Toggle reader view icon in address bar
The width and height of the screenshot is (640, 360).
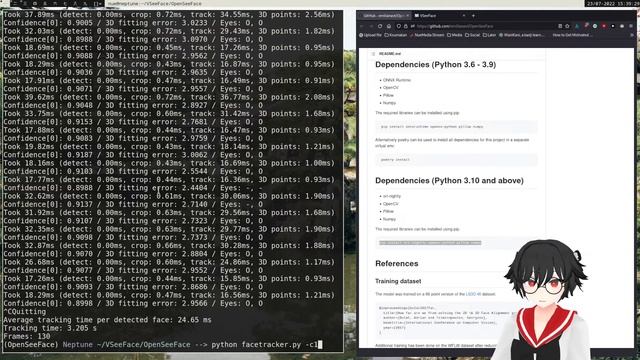(x=560, y=26)
